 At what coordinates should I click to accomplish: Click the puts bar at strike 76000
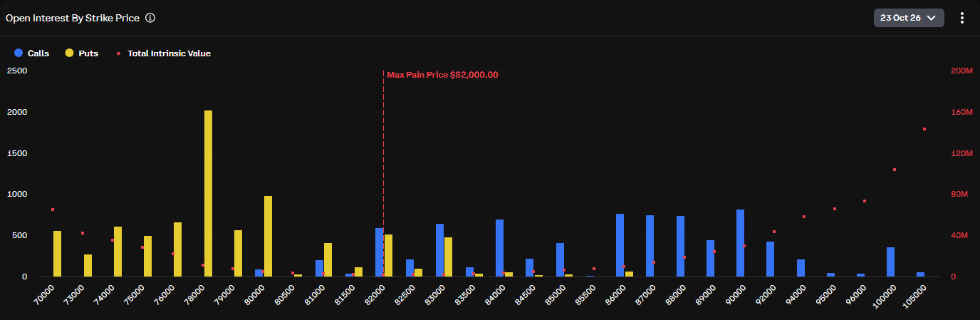click(177, 249)
